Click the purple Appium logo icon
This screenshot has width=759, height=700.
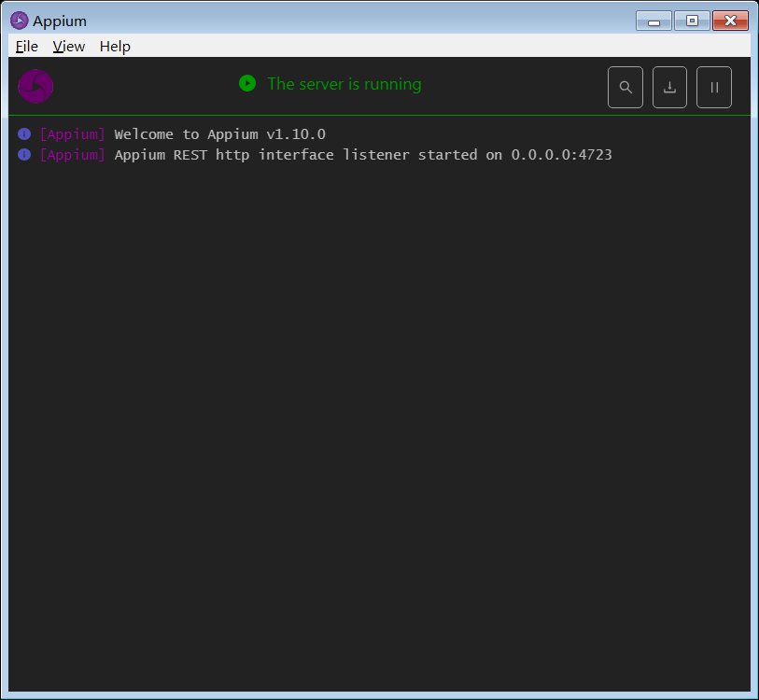[35, 86]
